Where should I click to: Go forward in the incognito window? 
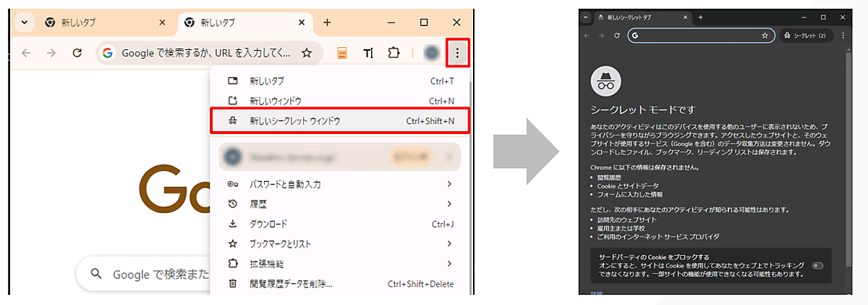(601, 35)
